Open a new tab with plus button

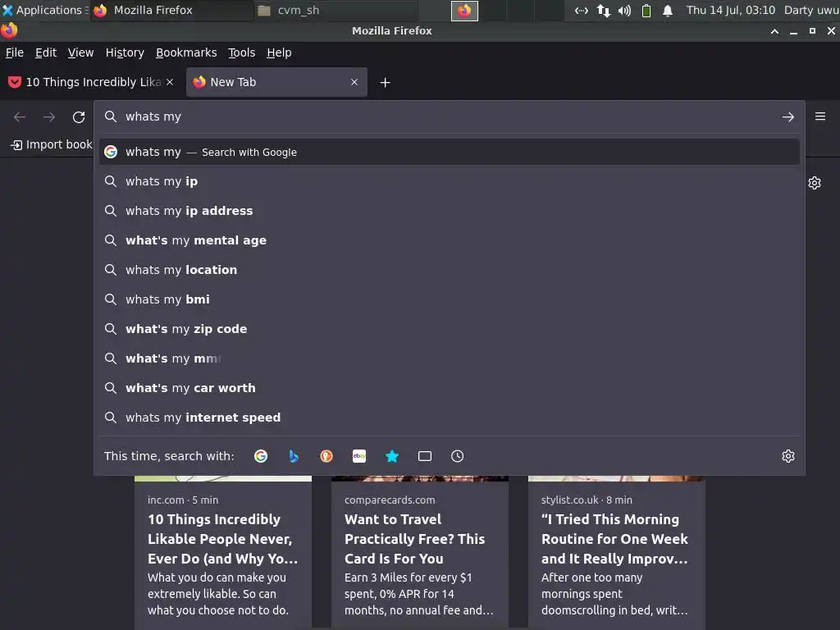coord(386,83)
